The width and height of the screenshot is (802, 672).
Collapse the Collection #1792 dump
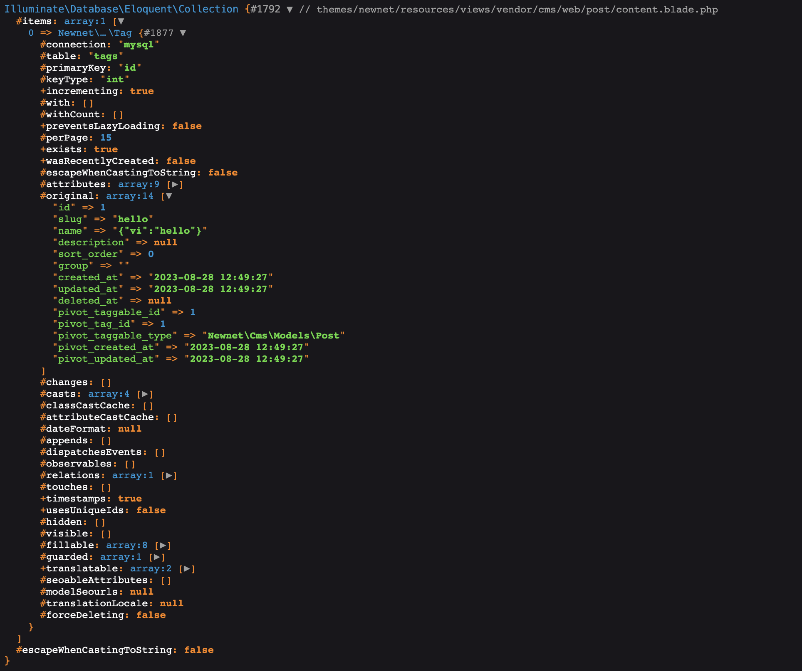(x=290, y=9)
